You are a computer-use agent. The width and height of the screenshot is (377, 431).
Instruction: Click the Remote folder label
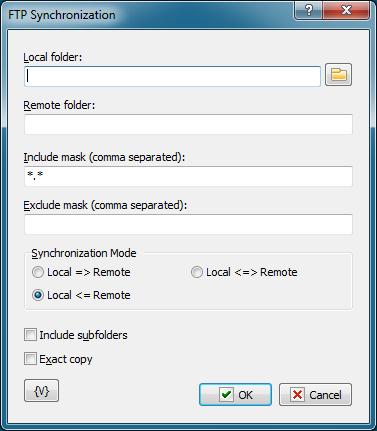pyautogui.click(x=59, y=105)
